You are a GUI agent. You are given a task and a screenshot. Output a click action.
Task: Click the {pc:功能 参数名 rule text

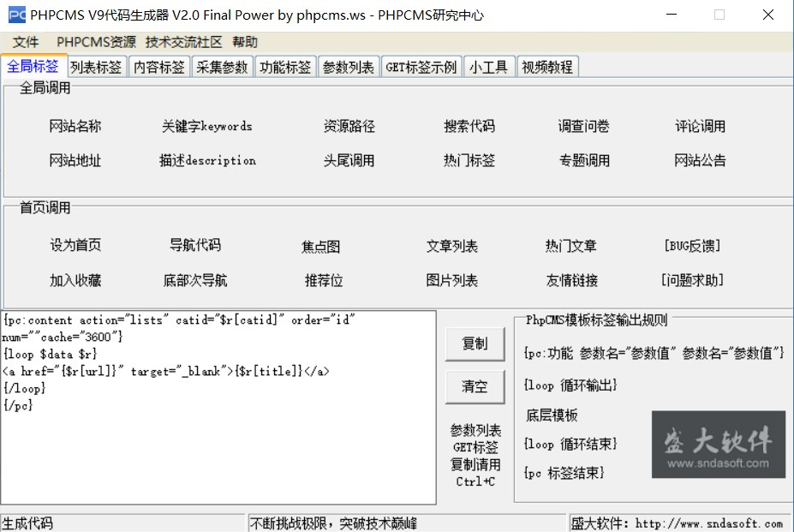coord(654,353)
